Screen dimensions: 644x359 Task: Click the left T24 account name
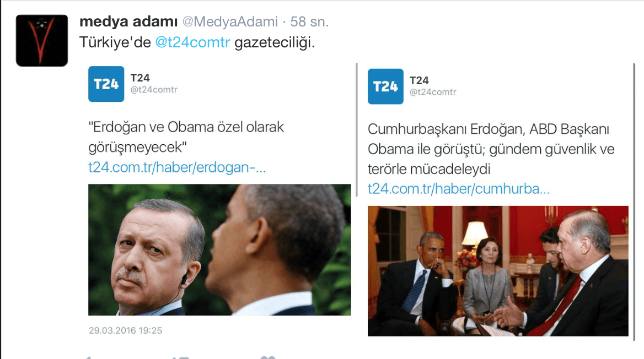click(x=140, y=78)
